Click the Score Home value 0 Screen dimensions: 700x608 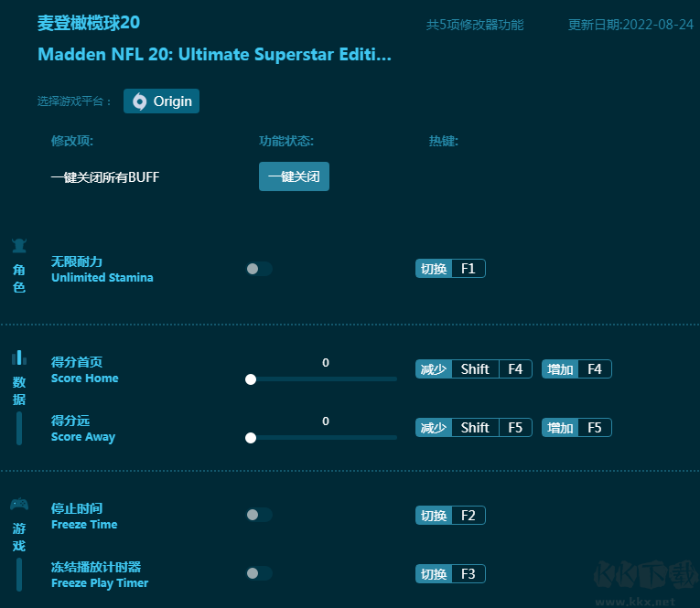tap(326, 363)
